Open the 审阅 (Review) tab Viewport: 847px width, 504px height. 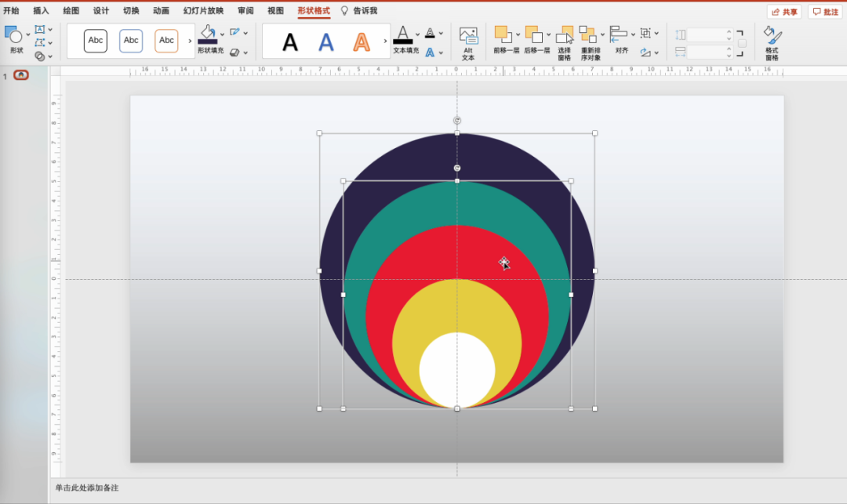click(x=245, y=11)
